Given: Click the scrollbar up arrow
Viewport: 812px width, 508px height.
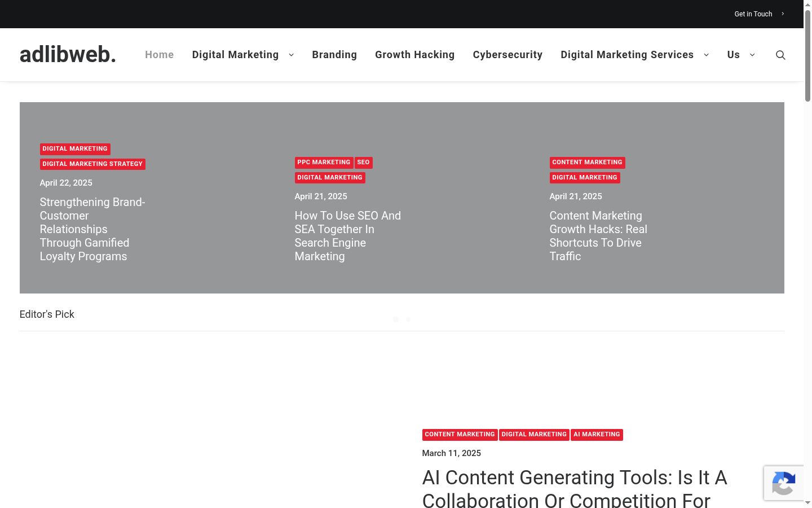Looking at the screenshot, I should pyautogui.click(x=807, y=4).
